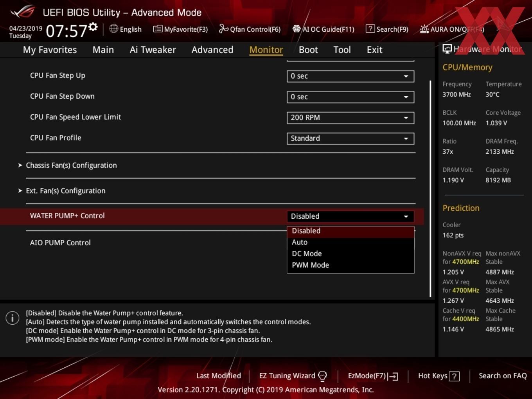Click the 2133 MHz DRAM frequency value
532x399 pixels.
[x=500, y=151]
